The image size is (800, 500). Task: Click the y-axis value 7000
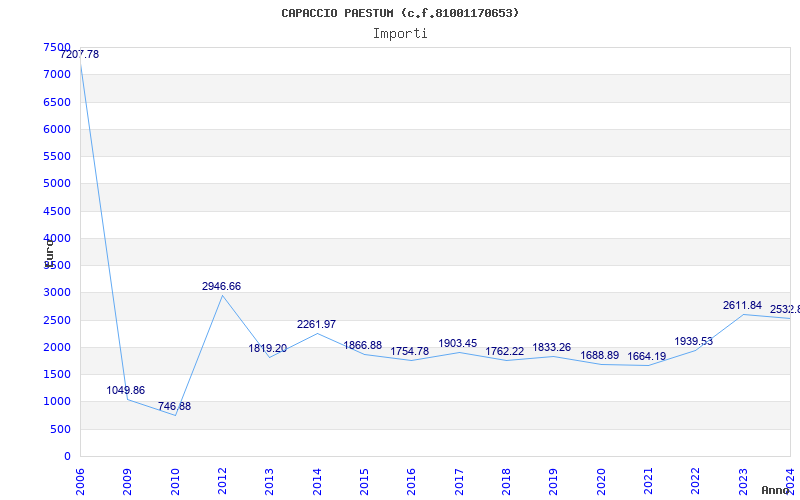(57, 74)
